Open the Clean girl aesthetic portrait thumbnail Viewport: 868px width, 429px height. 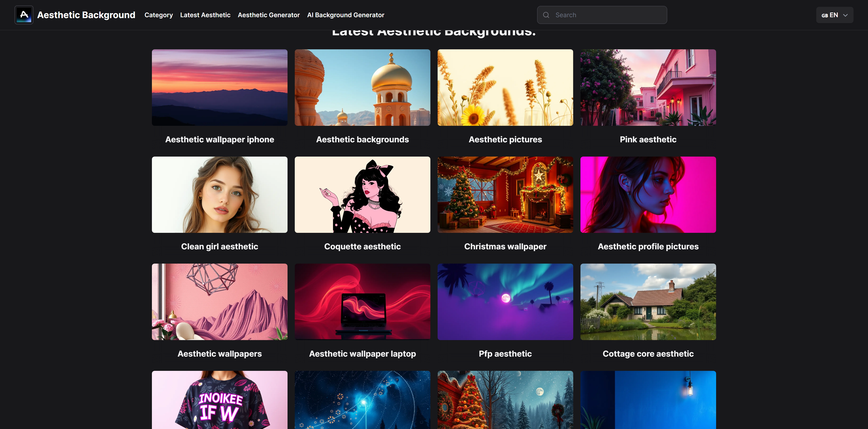coord(219,195)
